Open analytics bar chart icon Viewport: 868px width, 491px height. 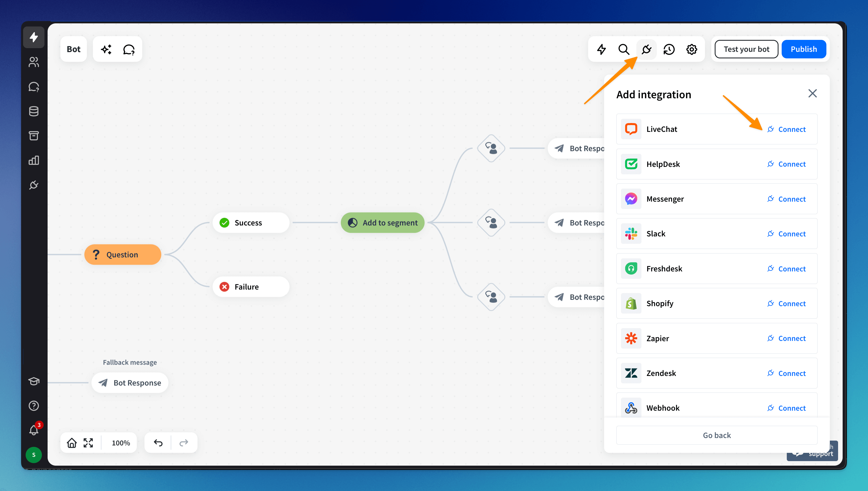(x=34, y=160)
